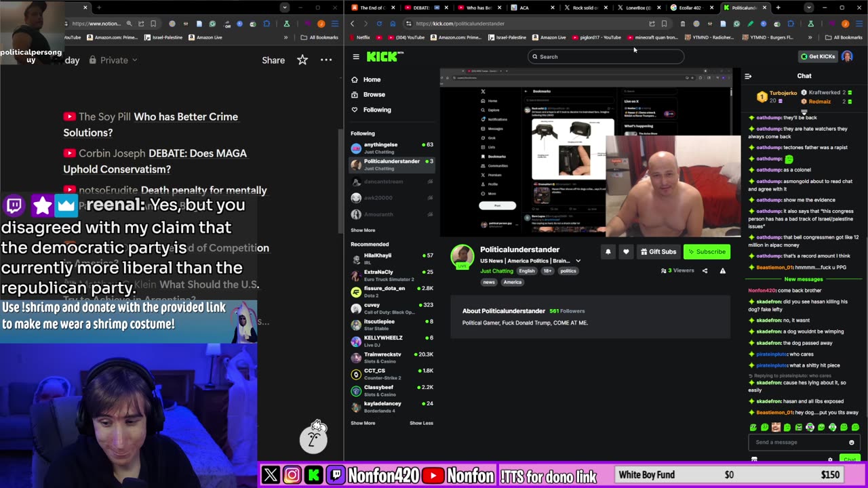
Task: Open the Instagram social overlay icon
Action: tap(292, 475)
